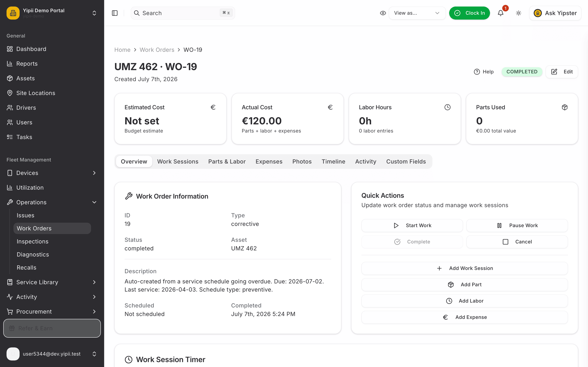
Task: Switch to the Parts & Labor tab
Action: click(x=227, y=162)
